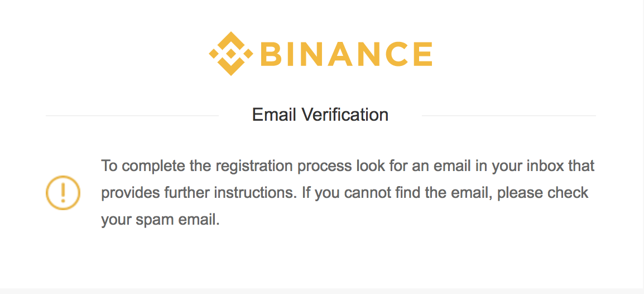Click the text "your spam email."
This screenshot has height=294, width=644.
point(160,220)
